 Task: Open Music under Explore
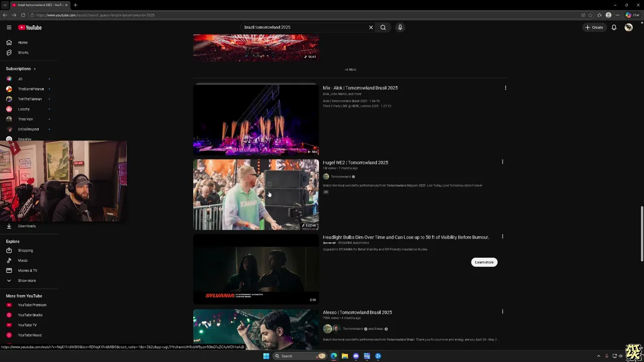[29, 260]
